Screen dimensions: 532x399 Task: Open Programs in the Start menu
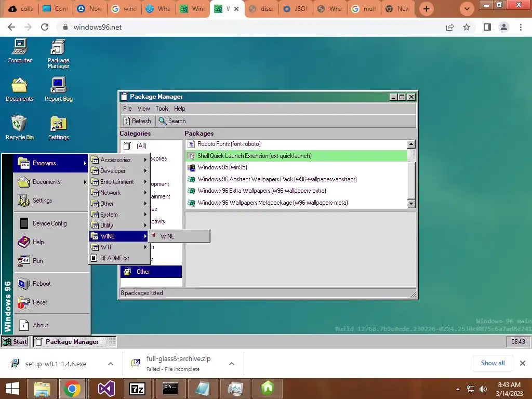[50, 163]
